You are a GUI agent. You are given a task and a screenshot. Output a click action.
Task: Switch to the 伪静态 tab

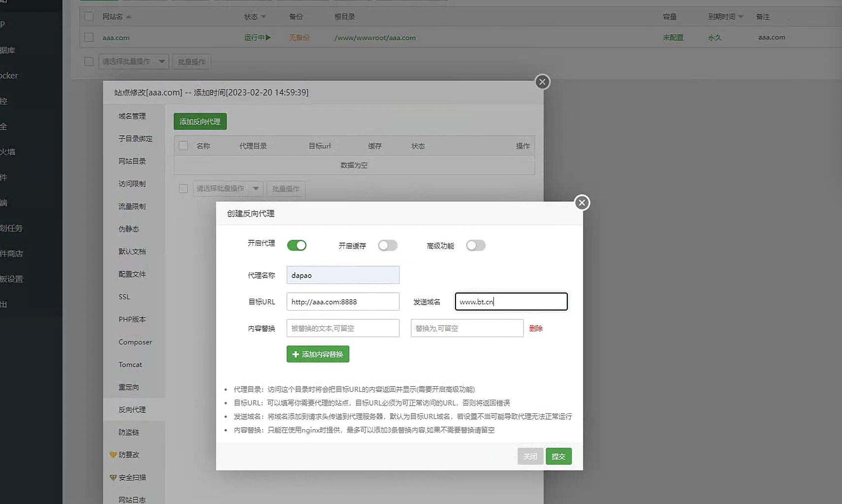point(129,229)
